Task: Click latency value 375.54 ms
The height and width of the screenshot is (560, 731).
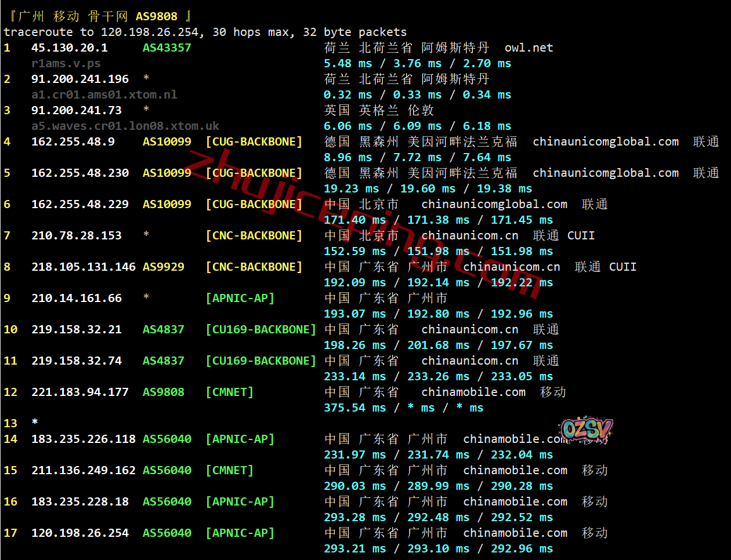Action: click(354, 408)
